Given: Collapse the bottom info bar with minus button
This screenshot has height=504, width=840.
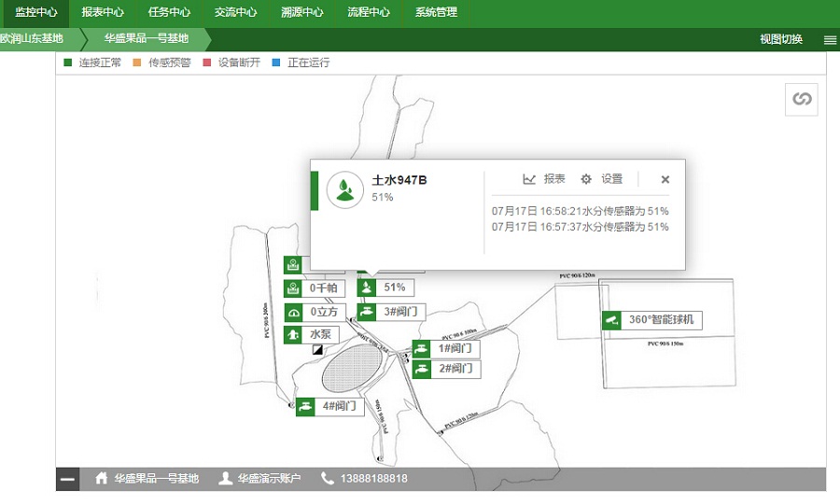Looking at the screenshot, I should [67, 479].
